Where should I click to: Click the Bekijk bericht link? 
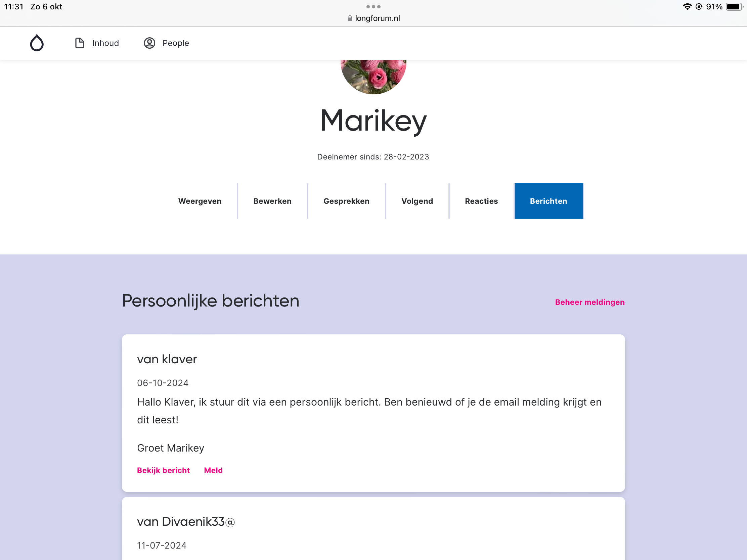point(164,470)
